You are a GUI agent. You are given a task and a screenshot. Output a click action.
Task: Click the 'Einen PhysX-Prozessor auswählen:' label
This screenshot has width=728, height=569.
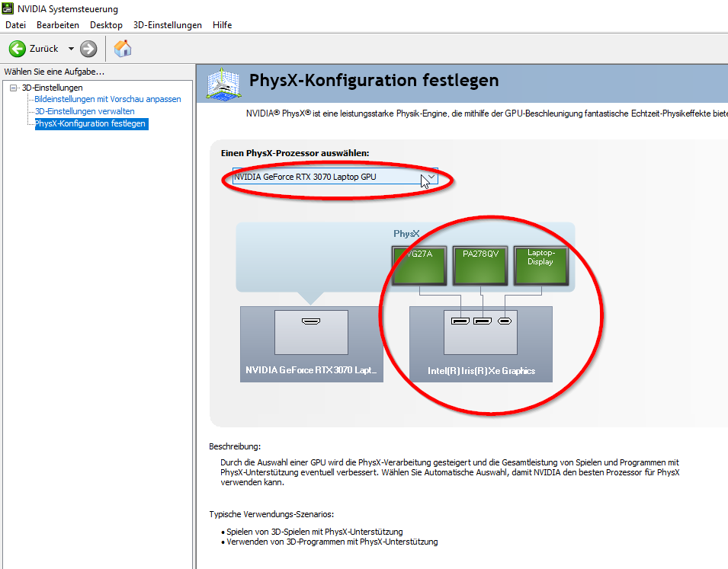tap(295, 153)
